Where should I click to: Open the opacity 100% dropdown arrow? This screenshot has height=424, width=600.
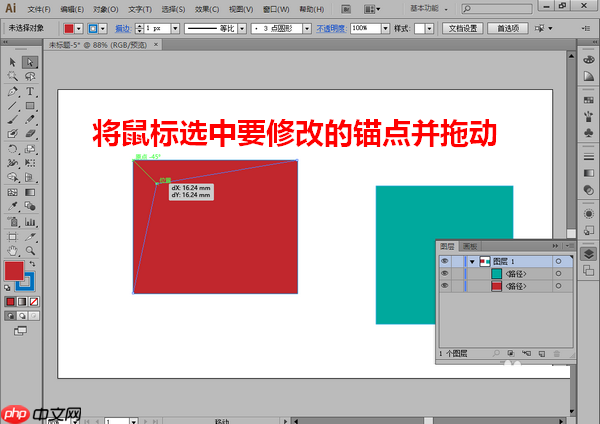(385, 28)
